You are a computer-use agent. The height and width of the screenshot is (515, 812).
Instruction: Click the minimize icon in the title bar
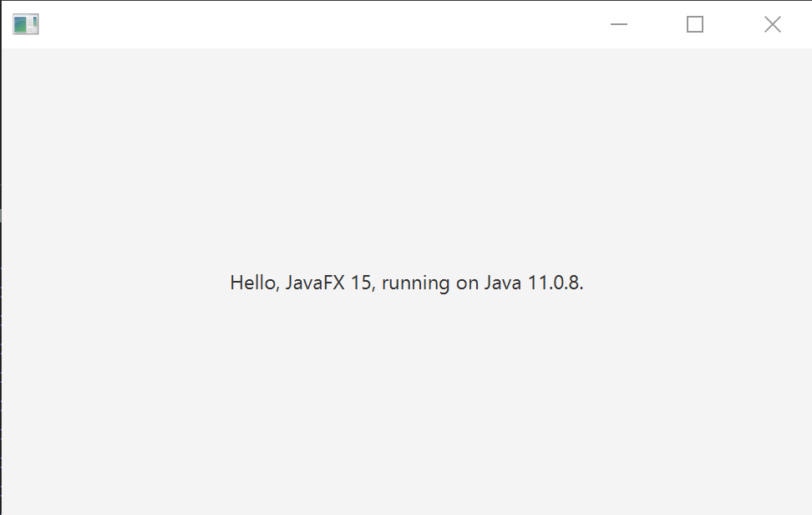click(x=618, y=24)
